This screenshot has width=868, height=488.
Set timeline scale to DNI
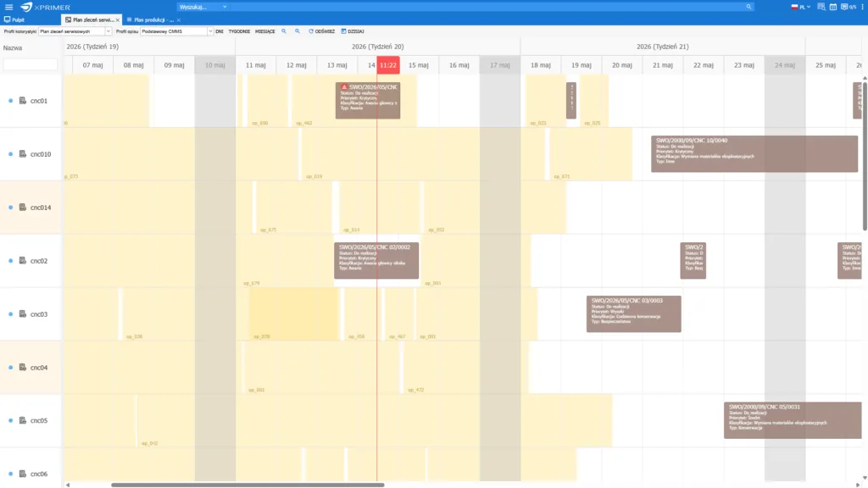(220, 31)
